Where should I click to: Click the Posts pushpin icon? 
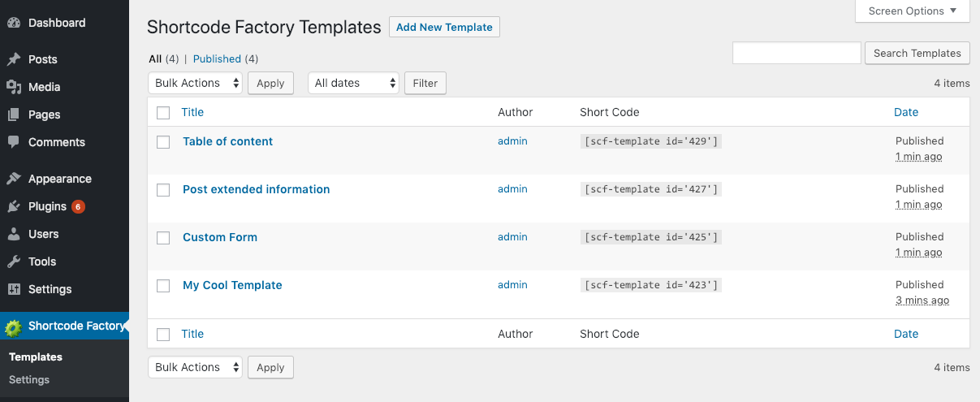point(13,59)
